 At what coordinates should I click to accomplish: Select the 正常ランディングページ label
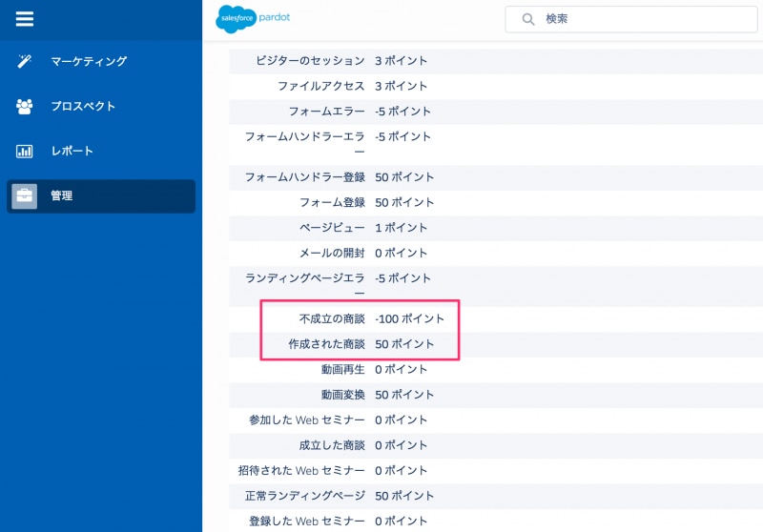click(x=305, y=496)
